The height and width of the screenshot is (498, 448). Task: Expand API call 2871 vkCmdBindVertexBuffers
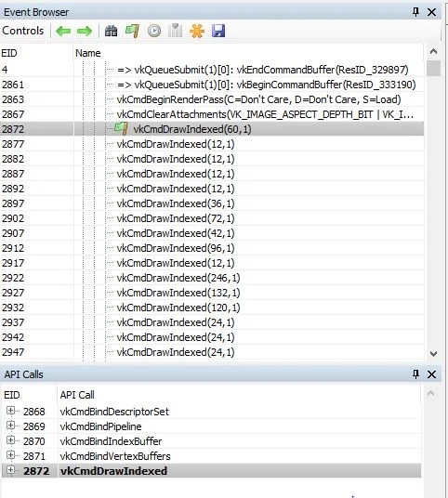[10, 455]
